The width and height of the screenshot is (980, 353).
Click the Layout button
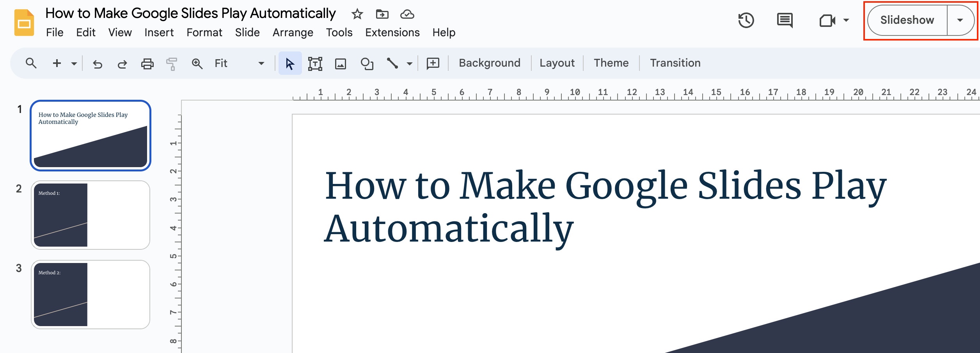tap(557, 63)
